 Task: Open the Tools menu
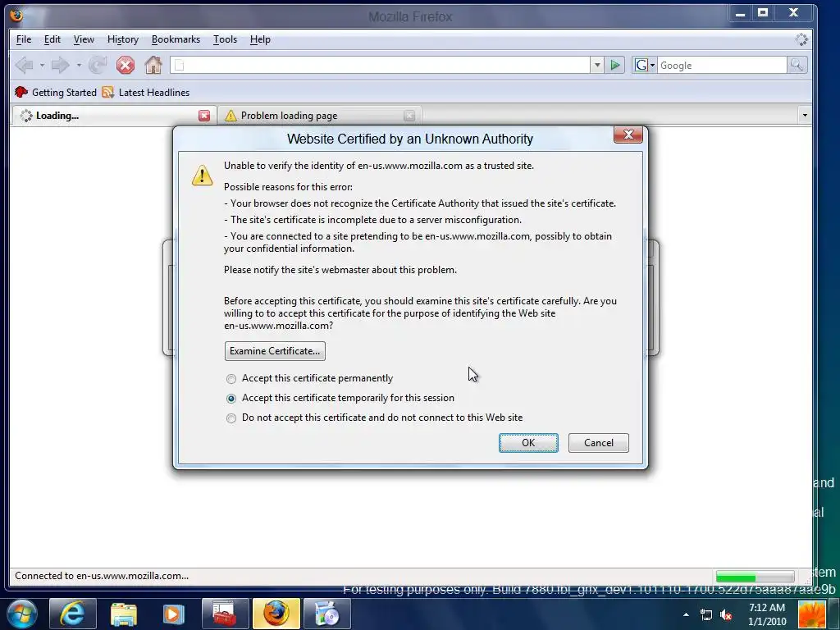point(225,39)
